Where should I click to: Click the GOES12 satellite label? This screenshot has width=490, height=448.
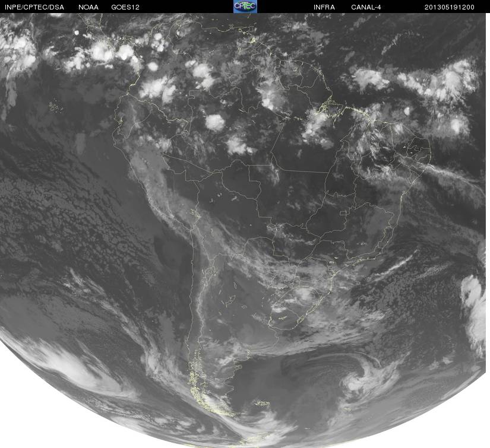[125, 7]
